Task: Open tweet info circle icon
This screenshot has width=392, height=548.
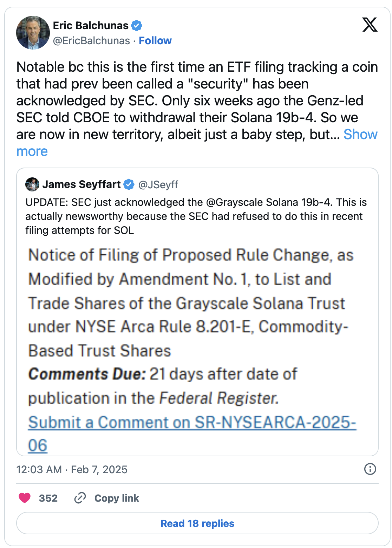Action: [x=370, y=469]
